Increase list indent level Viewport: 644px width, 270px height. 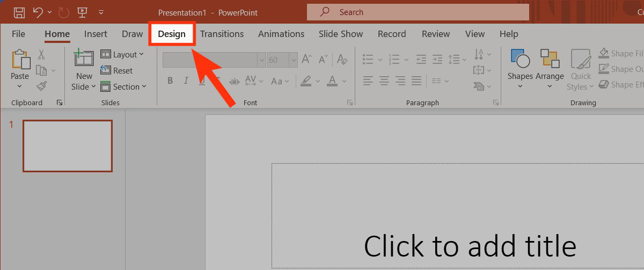[437, 59]
